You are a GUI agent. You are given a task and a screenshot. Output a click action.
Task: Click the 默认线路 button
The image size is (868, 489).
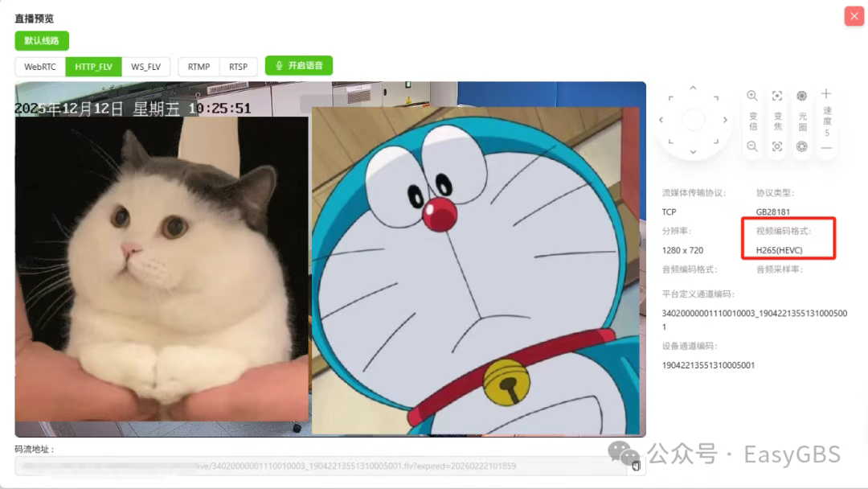point(42,40)
